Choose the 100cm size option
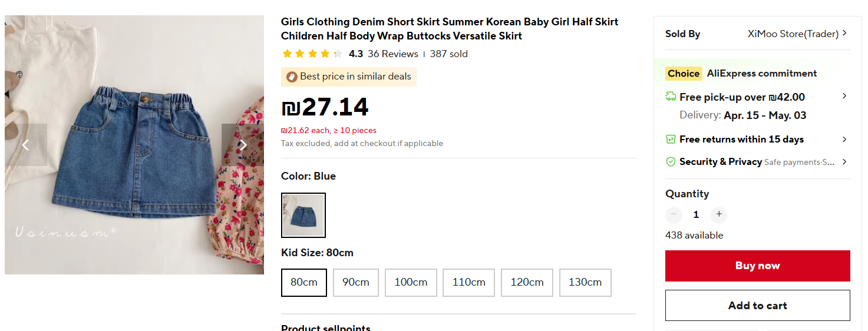 click(x=411, y=283)
